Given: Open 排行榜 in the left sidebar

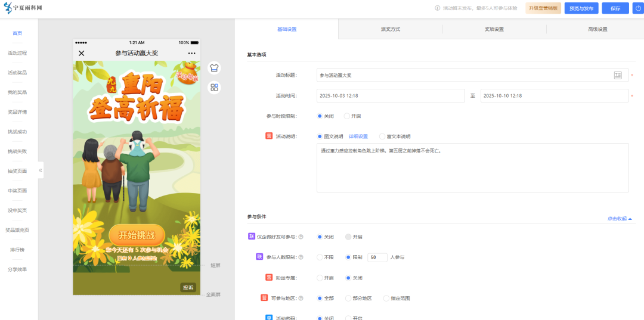Looking at the screenshot, I should coord(17,250).
